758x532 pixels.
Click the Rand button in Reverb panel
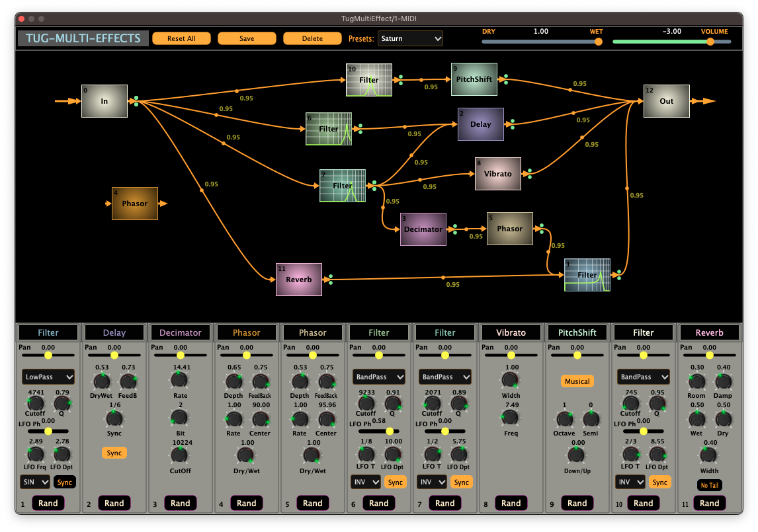[x=709, y=503]
